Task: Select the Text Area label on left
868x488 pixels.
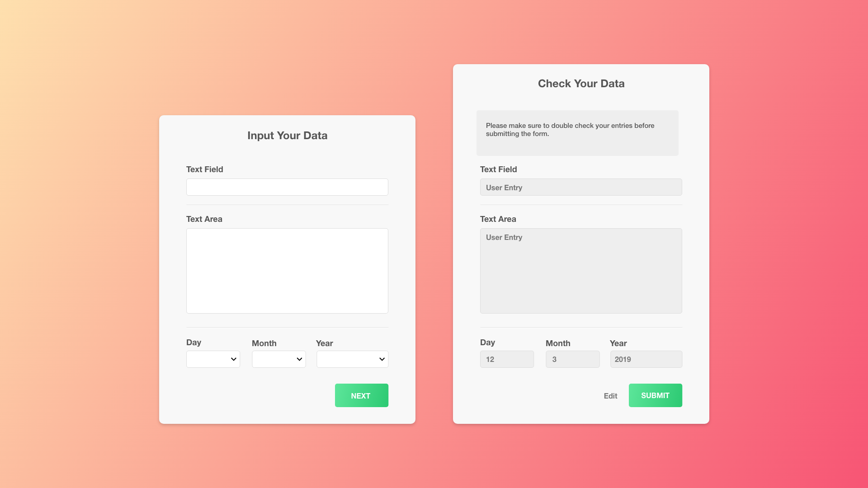Action: 204,219
